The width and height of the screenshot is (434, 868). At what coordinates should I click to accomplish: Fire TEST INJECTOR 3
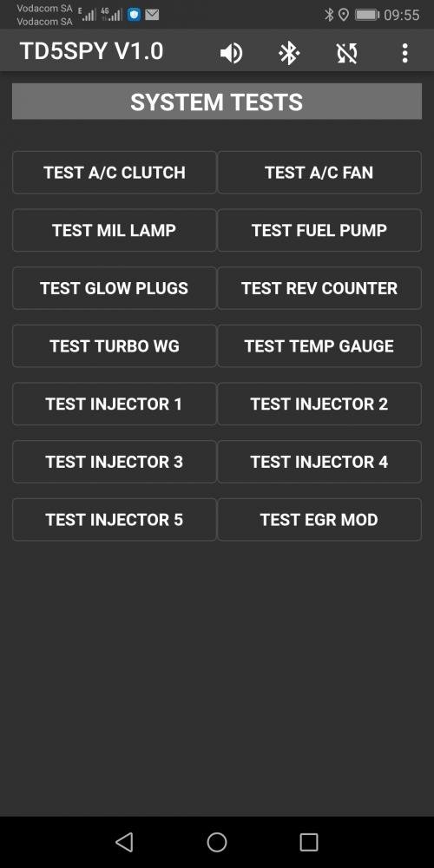point(115,462)
